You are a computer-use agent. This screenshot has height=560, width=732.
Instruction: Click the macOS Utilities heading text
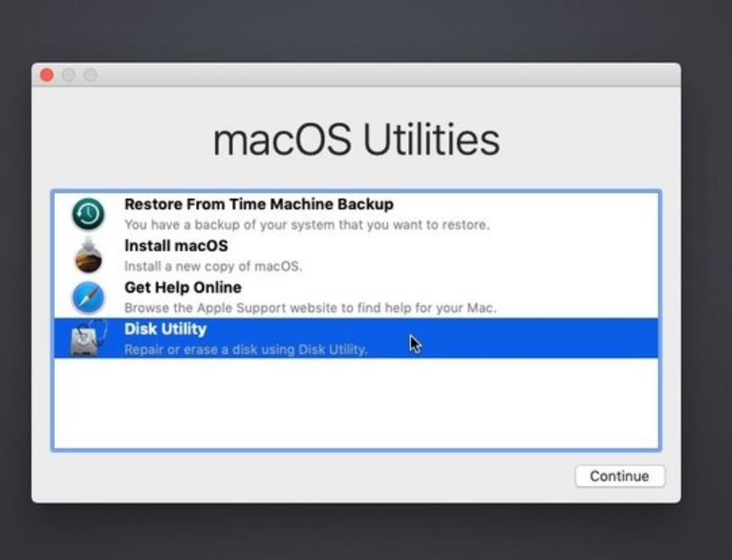357,139
